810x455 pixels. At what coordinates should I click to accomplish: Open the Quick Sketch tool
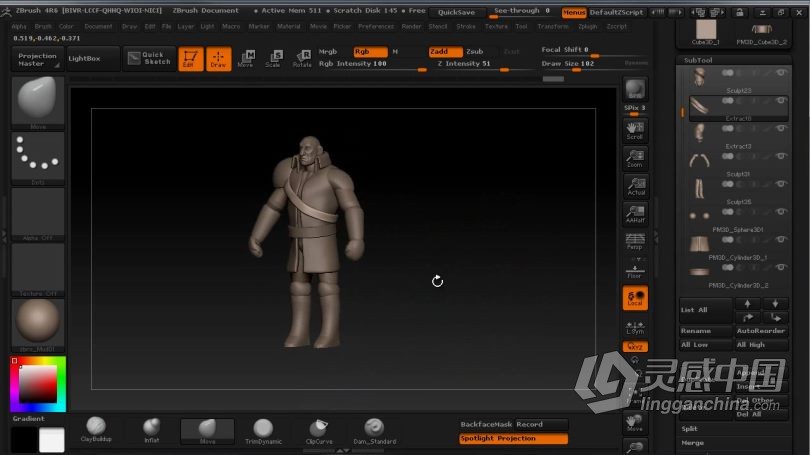(x=149, y=58)
